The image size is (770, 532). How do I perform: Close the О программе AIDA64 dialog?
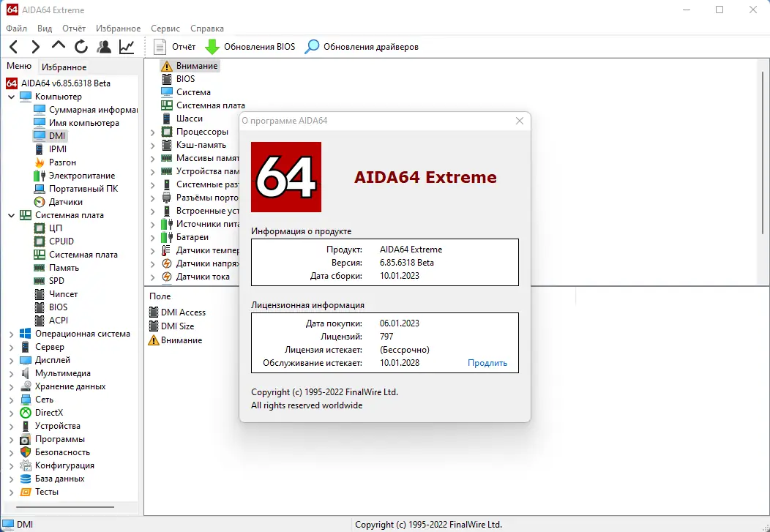pos(520,121)
